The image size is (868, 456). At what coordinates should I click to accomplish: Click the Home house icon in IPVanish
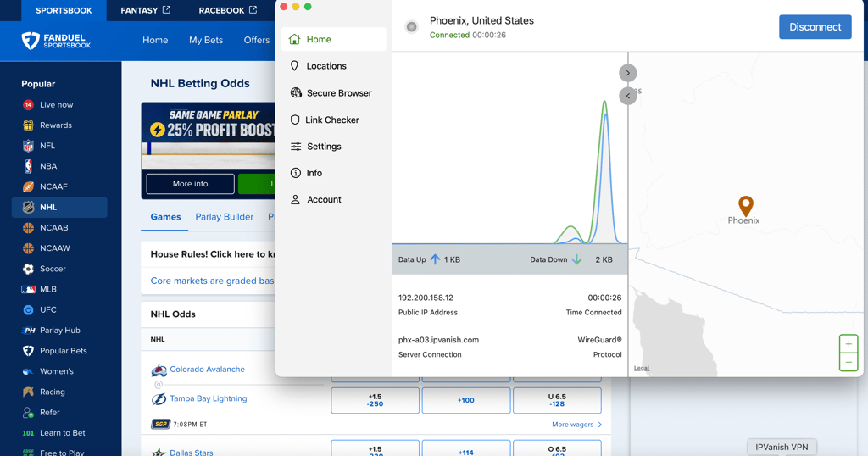[294, 39]
